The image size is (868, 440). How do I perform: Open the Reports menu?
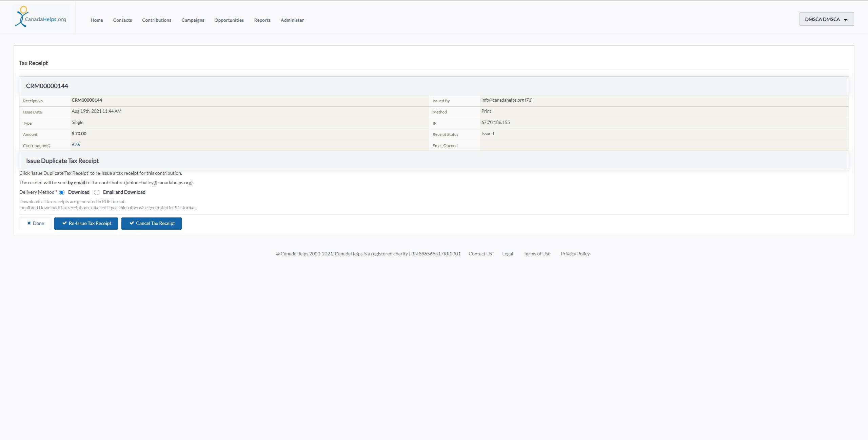pos(262,20)
